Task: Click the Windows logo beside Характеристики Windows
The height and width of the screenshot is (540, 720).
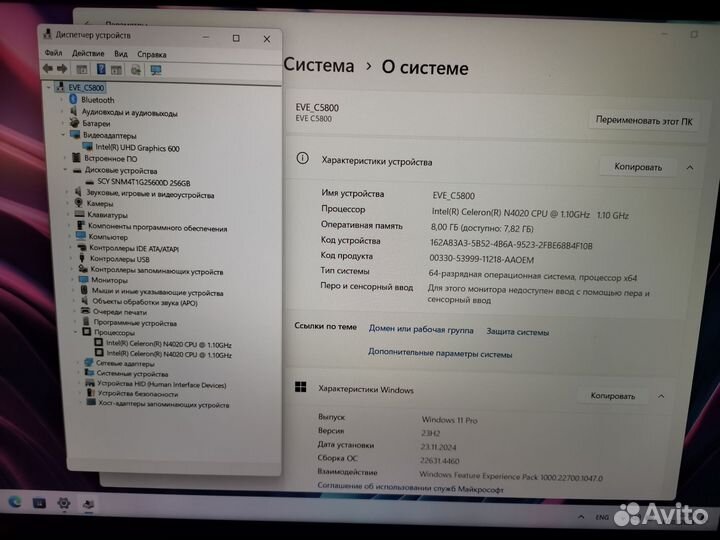Action: [301, 387]
